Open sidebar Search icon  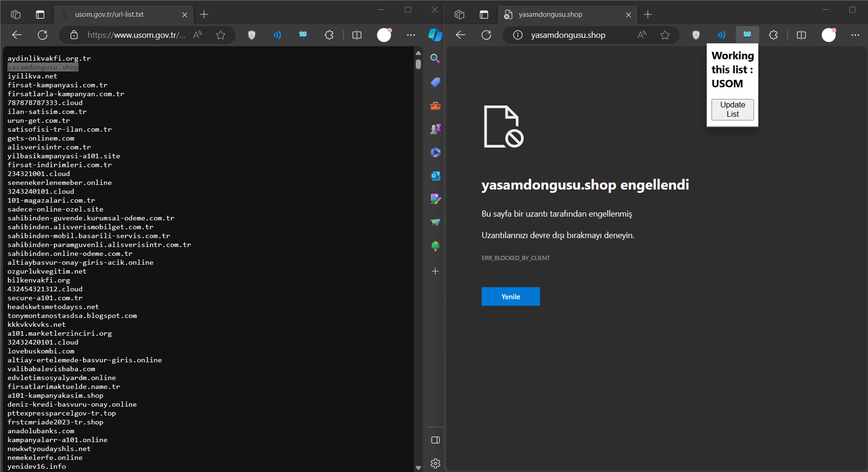435,59
